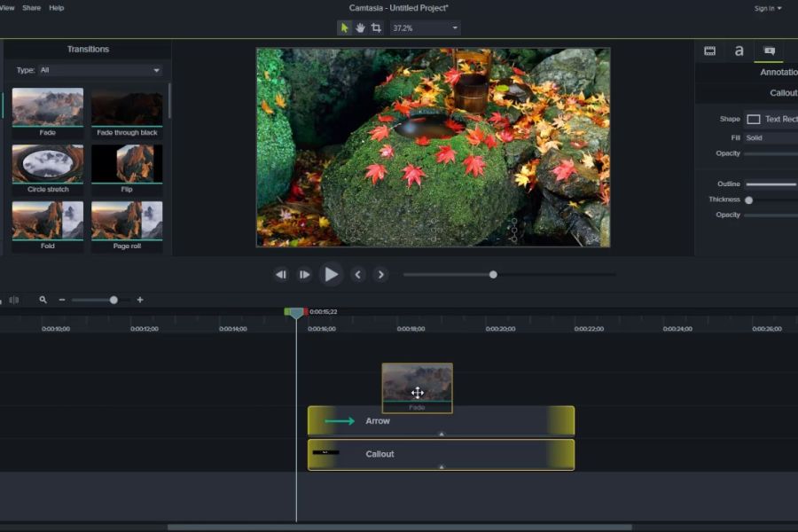This screenshot has height=532, width=798.
Task: Adjust the outline Opacity slider
Action: (771, 215)
